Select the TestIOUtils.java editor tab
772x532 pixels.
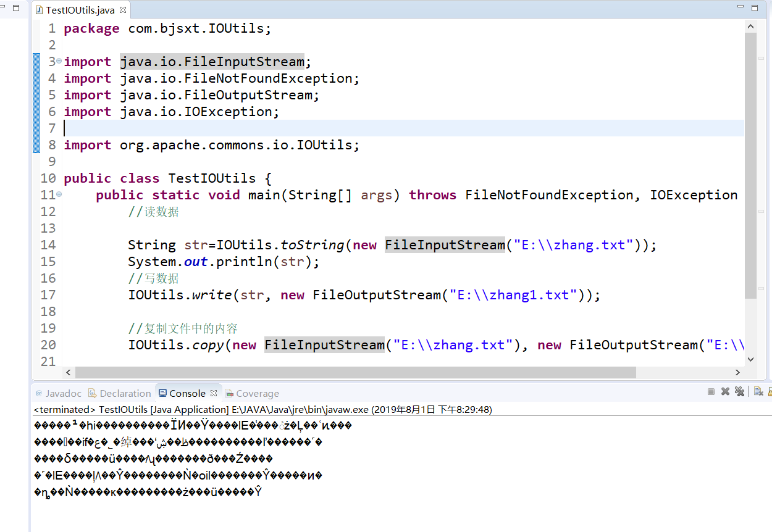(80, 10)
